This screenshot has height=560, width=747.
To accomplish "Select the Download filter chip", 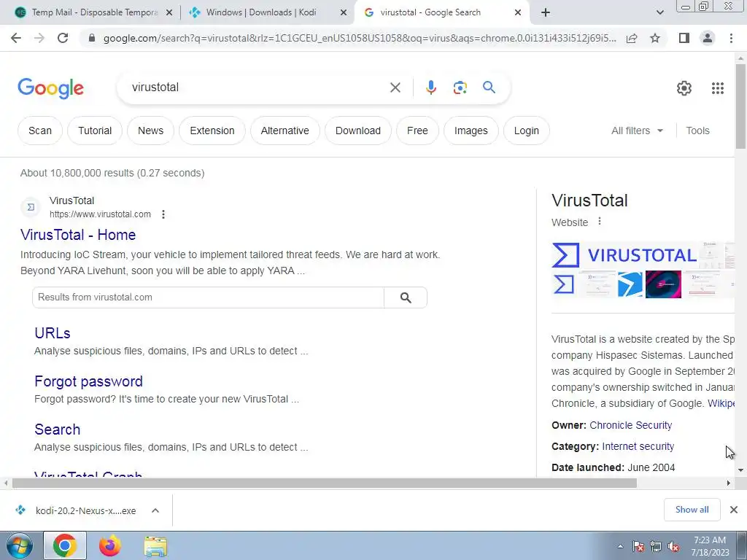I will tap(357, 131).
